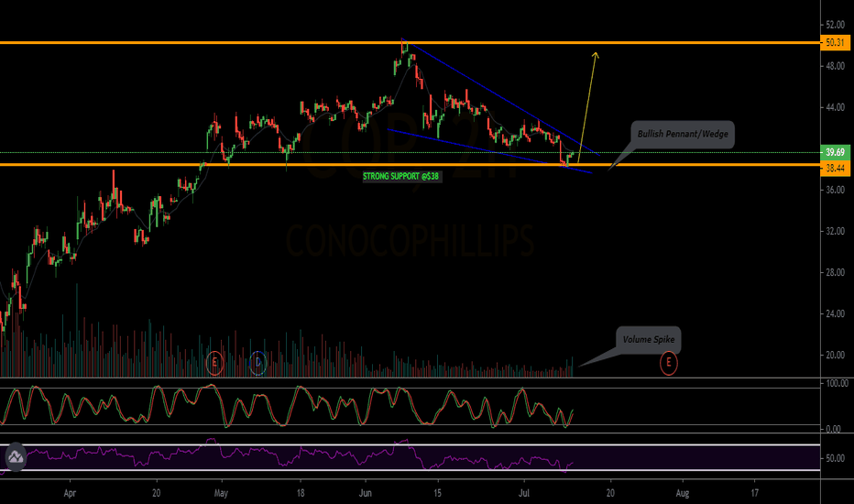The image size is (854, 504).
Task: Click the 20.00 price axis value
Action: (835, 356)
